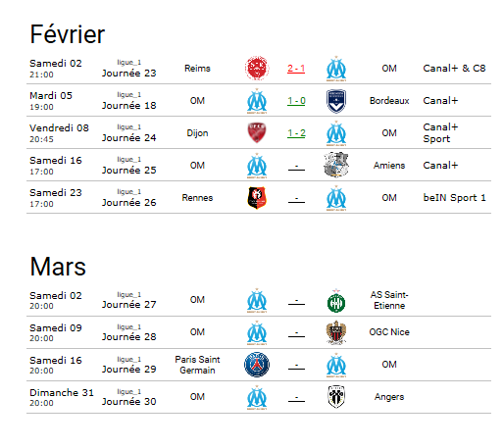Click the AS Saint-Etienne green crest

coord(336,301)
